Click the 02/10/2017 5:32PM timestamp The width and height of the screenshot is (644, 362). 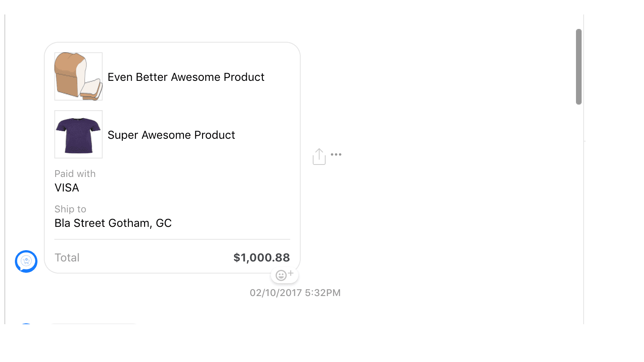point(295,292)
